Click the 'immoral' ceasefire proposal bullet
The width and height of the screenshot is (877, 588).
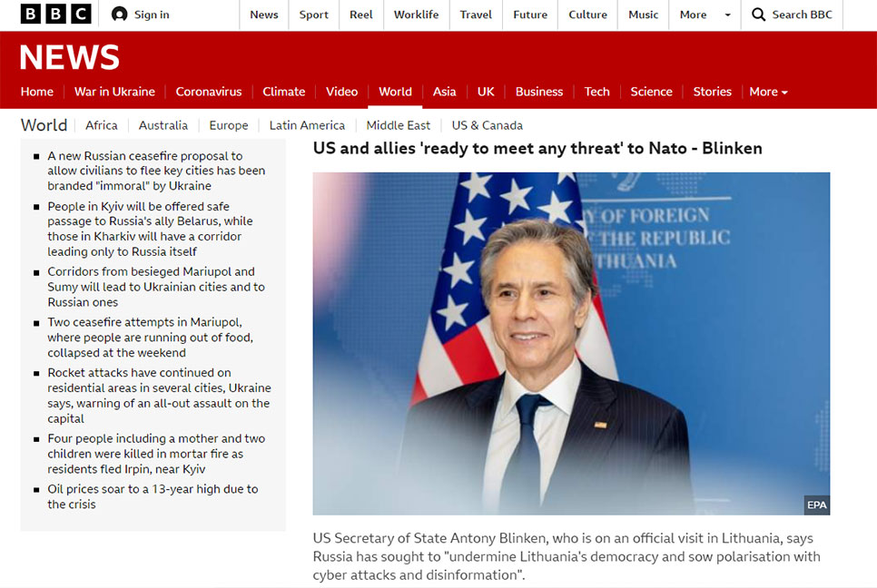point(156,171)
